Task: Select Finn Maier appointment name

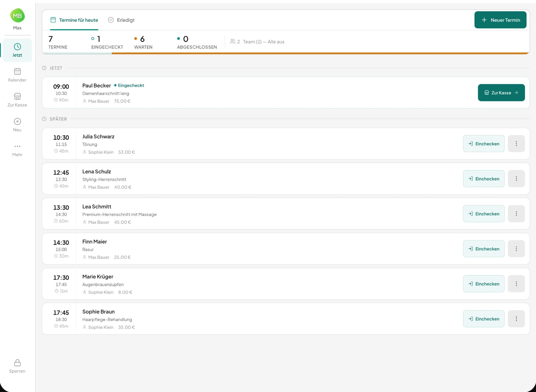Action: click(x=94, y=242)
